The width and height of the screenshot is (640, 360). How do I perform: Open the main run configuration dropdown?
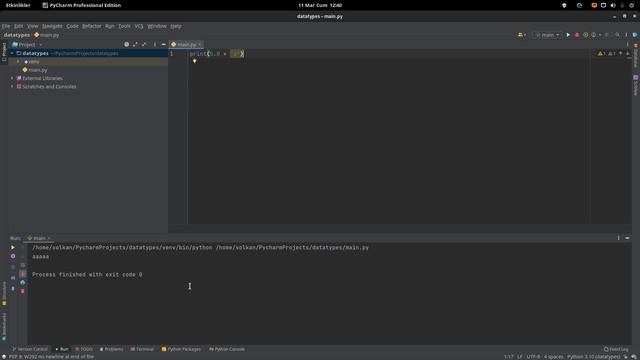click(x=547, y=35)
